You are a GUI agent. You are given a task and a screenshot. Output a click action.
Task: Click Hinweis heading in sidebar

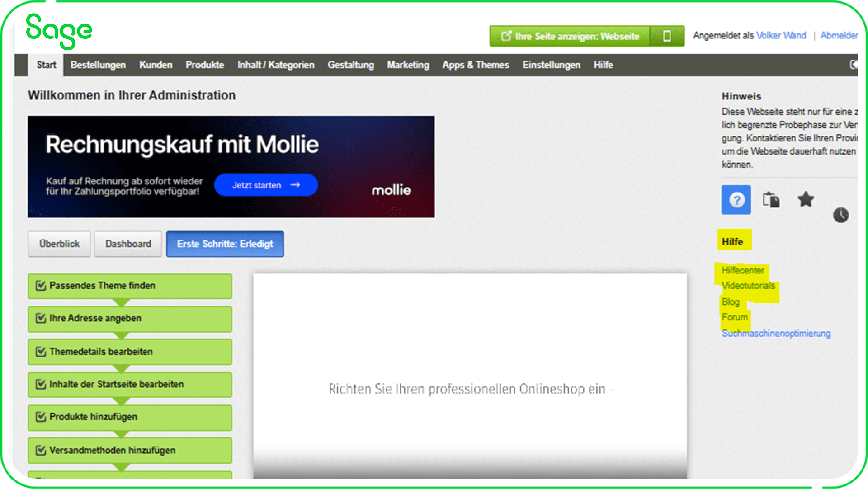tap(741, 96)
